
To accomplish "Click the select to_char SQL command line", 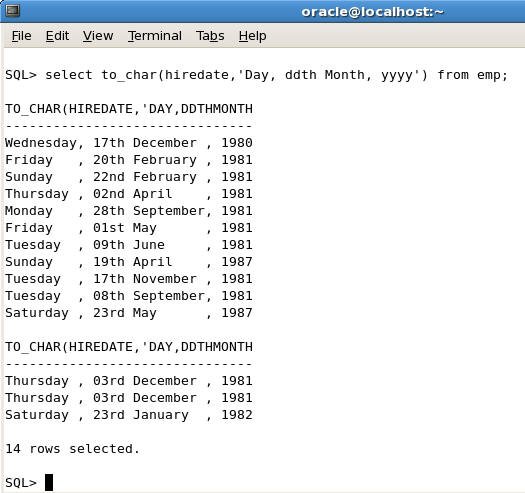I will [257, 75].
